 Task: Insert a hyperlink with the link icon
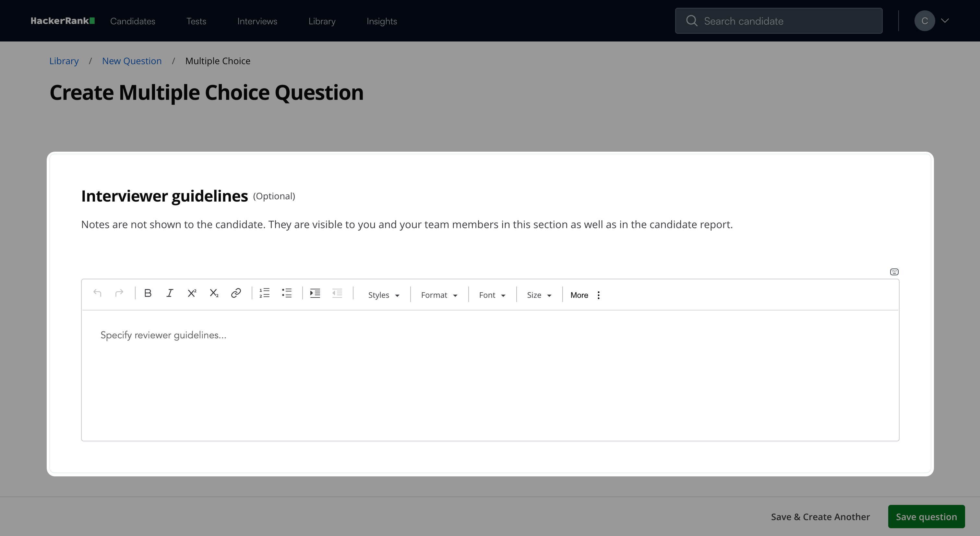pyautogui.click(x=236, y=293)
